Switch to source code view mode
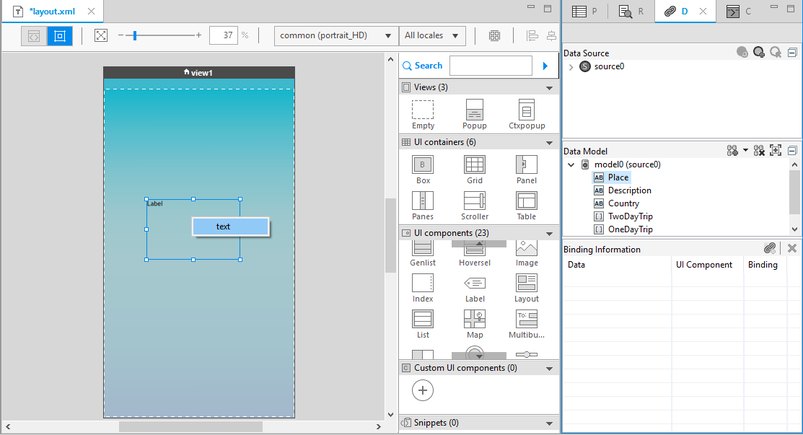The width and height of the screenshot is (803, 435). click(x=34, y=35)
